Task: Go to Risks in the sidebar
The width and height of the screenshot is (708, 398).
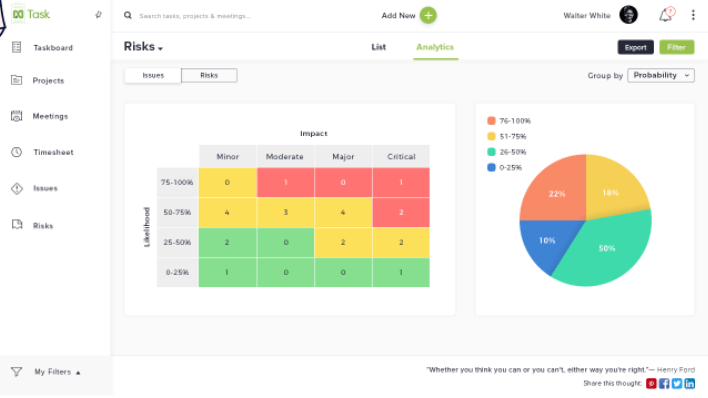Action: pos(43,226)
